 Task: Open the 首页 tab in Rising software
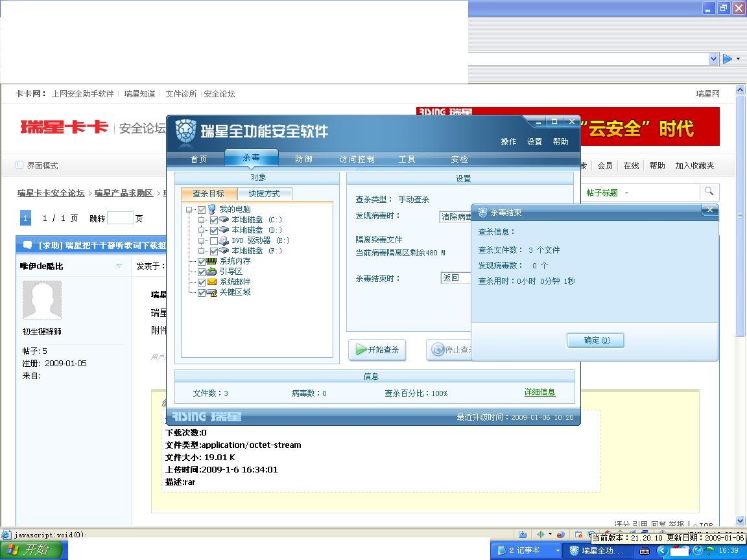pyautogui.click(x=198, y=159)
